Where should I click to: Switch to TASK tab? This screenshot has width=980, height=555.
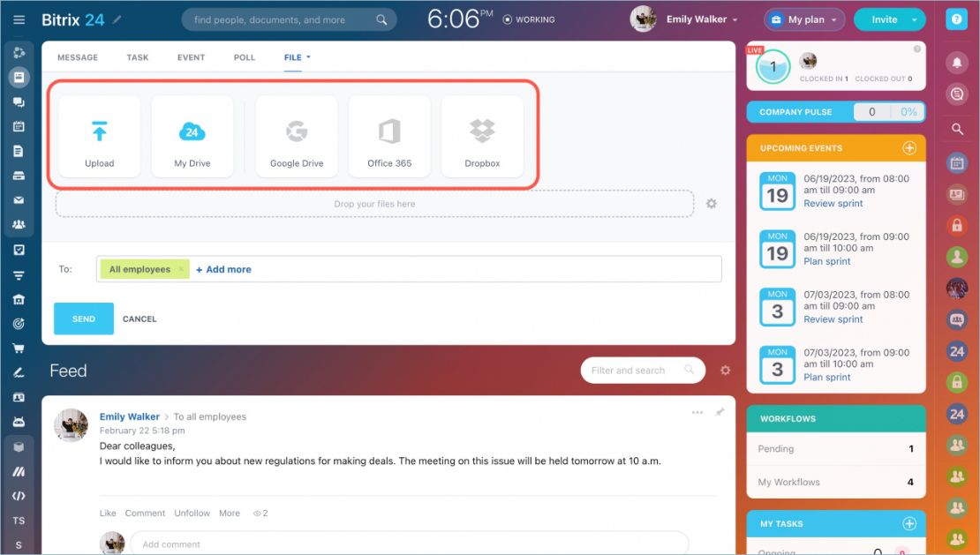[x=138, y=57]
